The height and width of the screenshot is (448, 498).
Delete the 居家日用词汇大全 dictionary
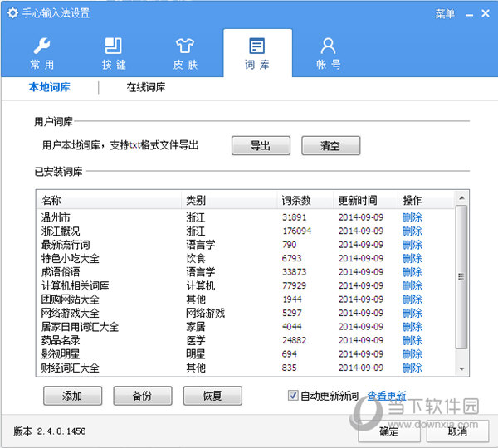click(x=412, y=327)
